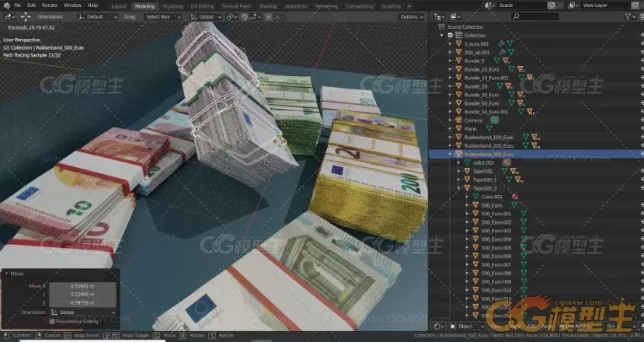The height and width of the screenshot is (342, 644).
Task: Hide Rubberband_200_Euro with its eye icon
Action: coord(642,145)
